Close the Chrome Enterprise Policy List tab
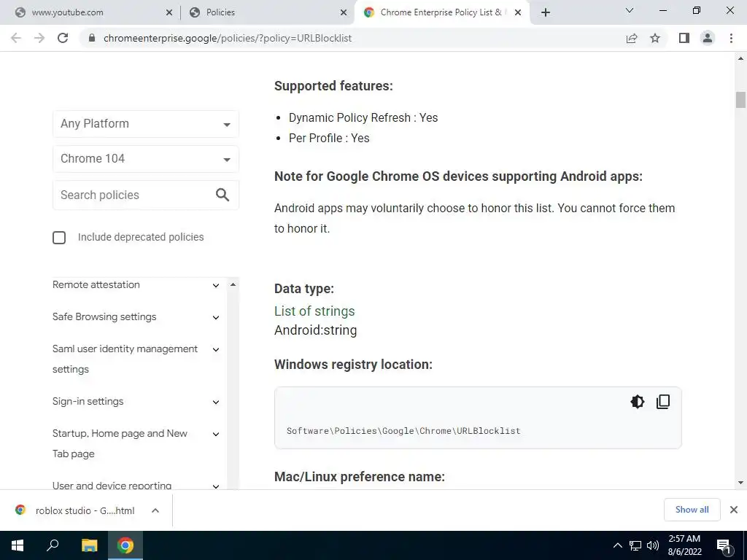The height and width of the screenshot is (560, 747). [518, 12]
